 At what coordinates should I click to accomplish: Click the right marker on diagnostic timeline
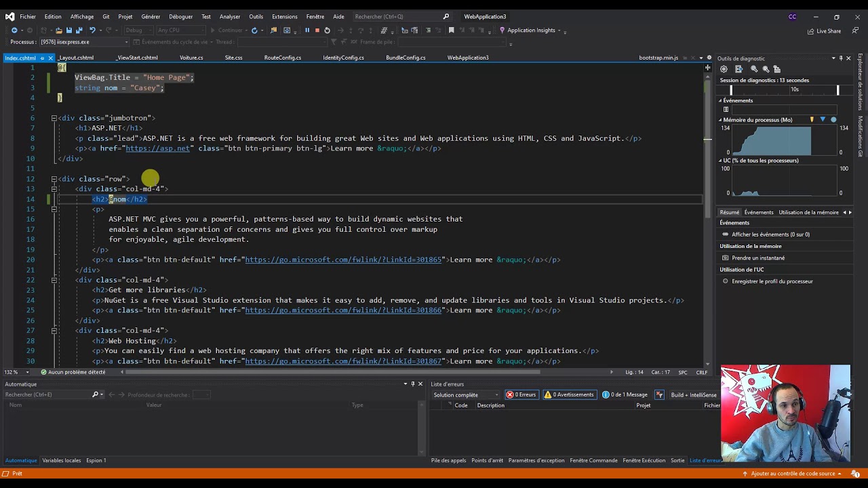(x=838, y=89)
